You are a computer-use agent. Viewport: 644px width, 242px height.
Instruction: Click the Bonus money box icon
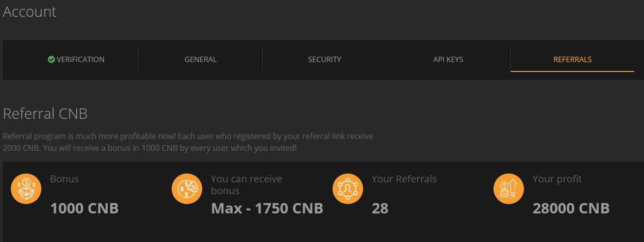click(x=26, y=189)
